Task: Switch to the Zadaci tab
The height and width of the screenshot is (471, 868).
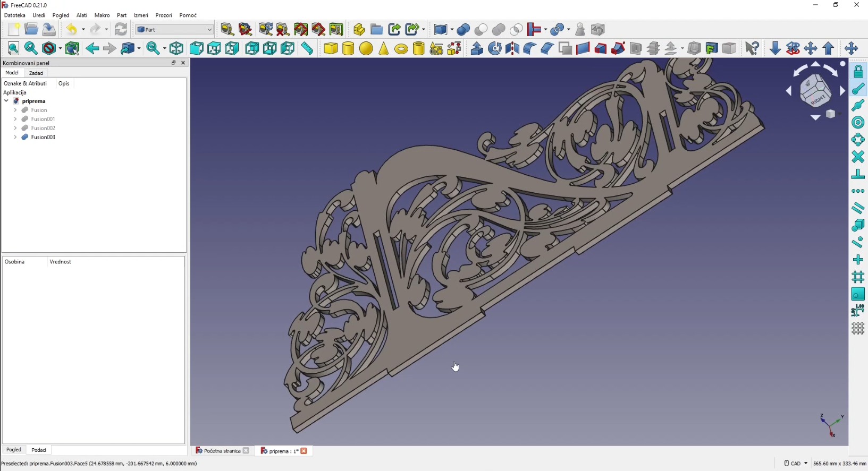Action: coord(36,73)
